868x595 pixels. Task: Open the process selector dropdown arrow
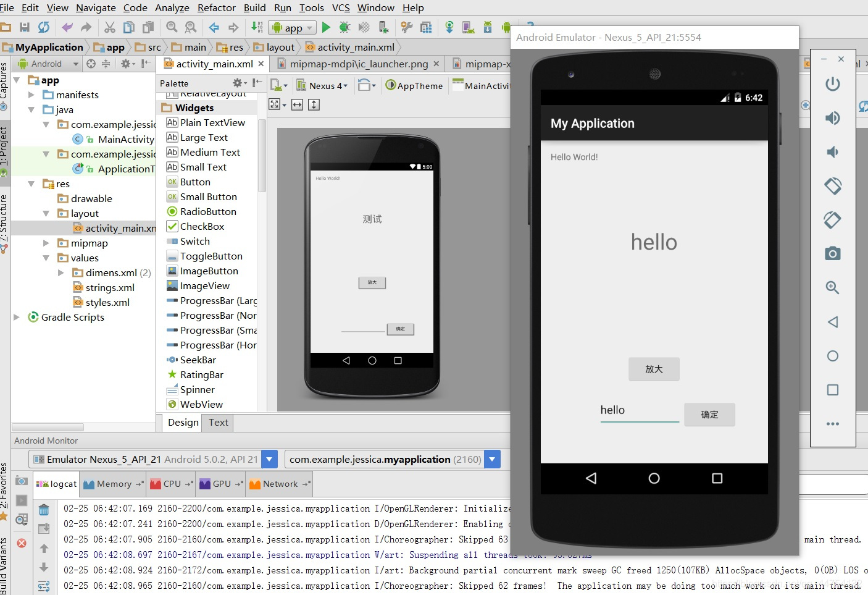pos(492,459)
